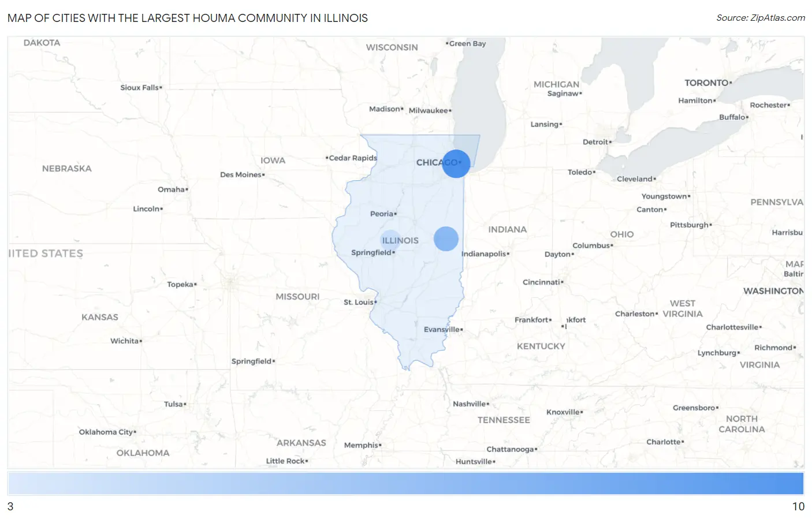Click the Madison city label
The height and width of the screenshot is (519, 812).
pyautogui.click(x=386, y=109)
